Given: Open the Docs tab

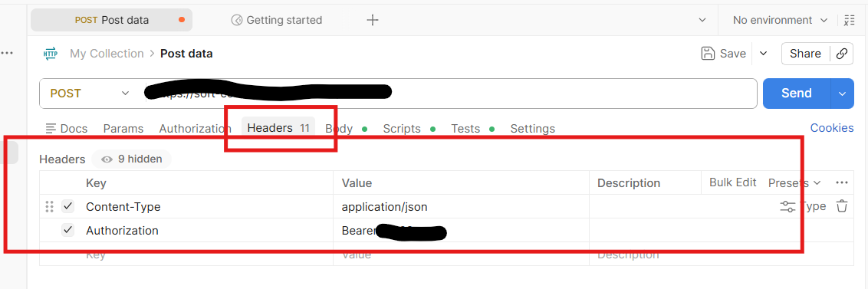Looking at the screenshot, I should [x=67, y=129].
